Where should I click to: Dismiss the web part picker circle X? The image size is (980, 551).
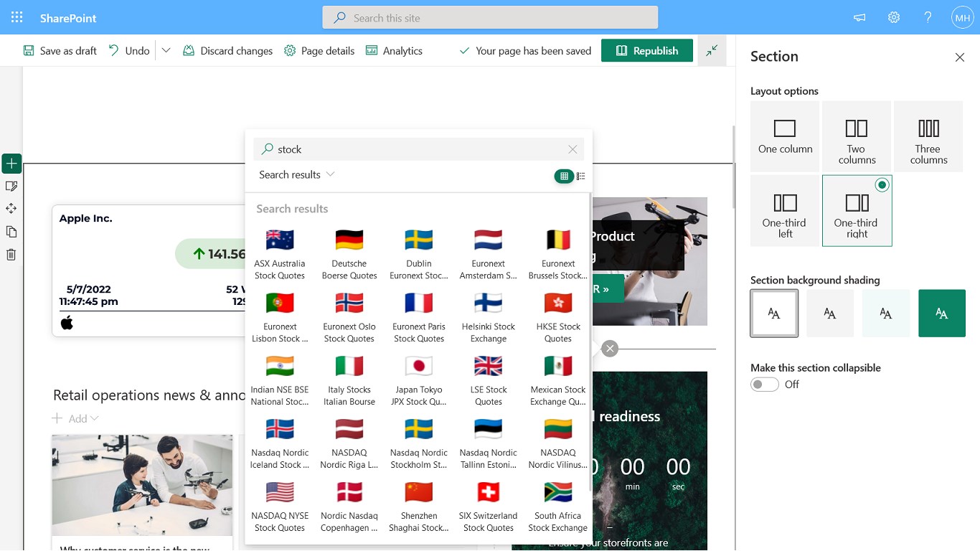pyautogui.click(x=610, y=349)
